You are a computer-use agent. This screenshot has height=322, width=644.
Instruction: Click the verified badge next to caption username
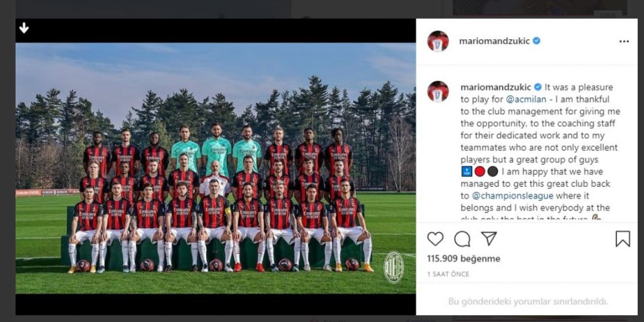point(537,87)
